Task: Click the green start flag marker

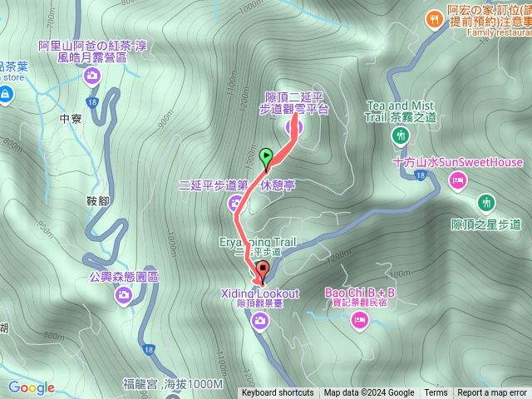Action: tap(266, 159)
